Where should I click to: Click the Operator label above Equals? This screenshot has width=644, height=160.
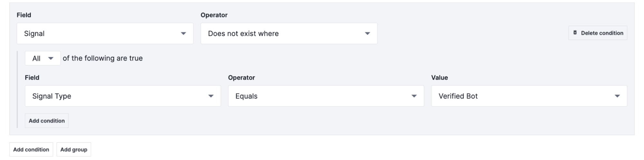[x=241, y=77]
